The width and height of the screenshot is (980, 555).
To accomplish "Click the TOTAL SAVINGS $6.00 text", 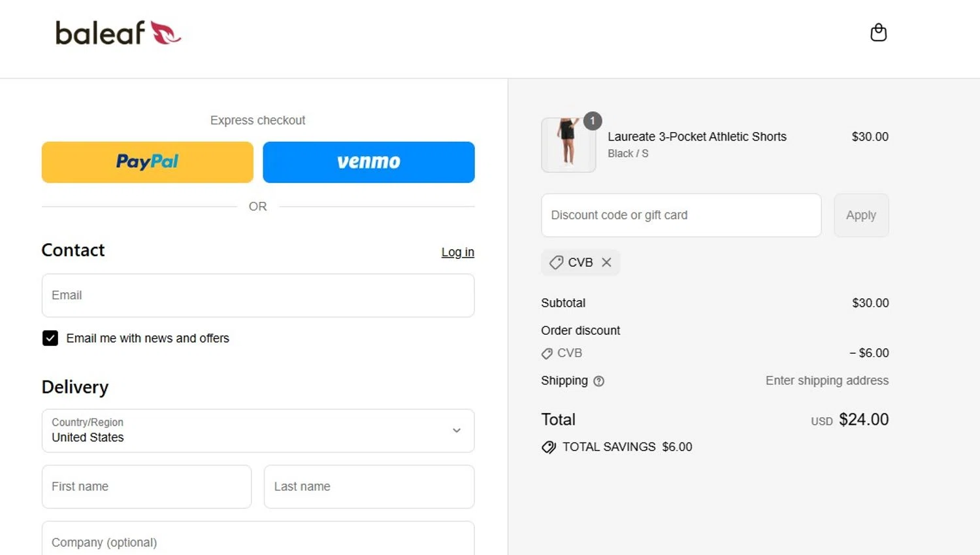I will coord(627,447).
